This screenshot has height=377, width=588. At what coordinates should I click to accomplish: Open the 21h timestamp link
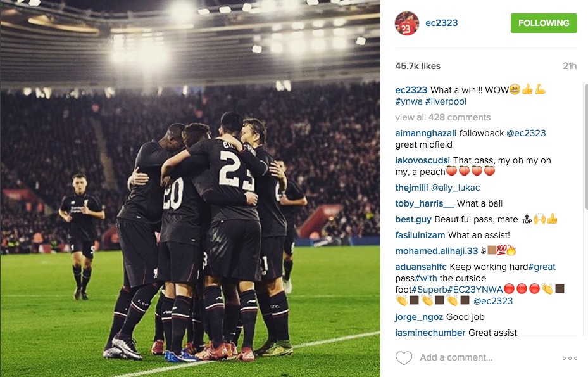570,66
